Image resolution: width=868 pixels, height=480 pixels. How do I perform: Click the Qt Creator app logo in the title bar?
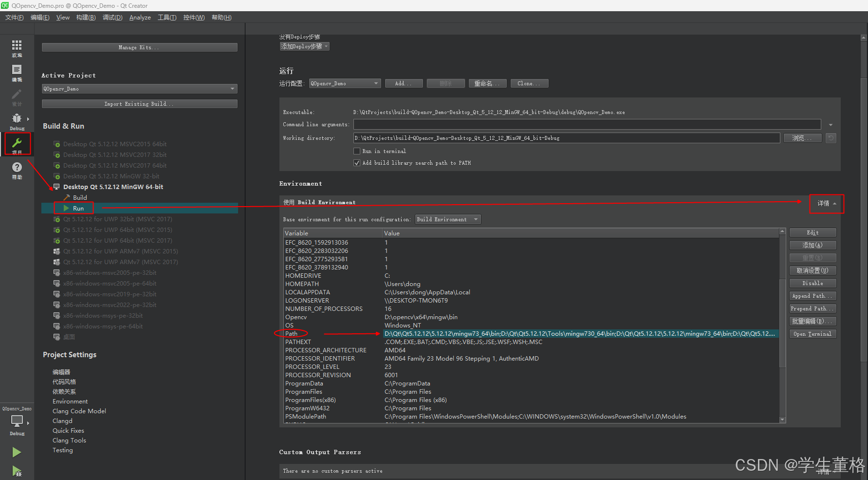click(x=5, y=5)
